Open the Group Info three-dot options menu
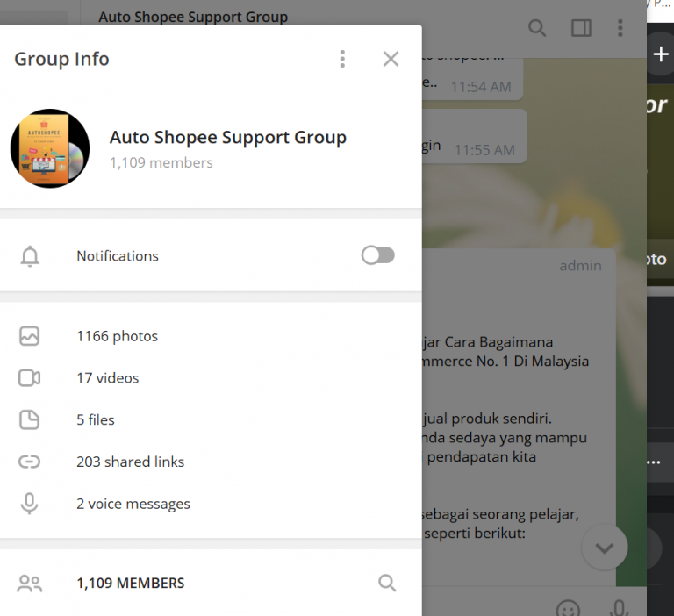674x616 pixels. click(x=342, y=59)
